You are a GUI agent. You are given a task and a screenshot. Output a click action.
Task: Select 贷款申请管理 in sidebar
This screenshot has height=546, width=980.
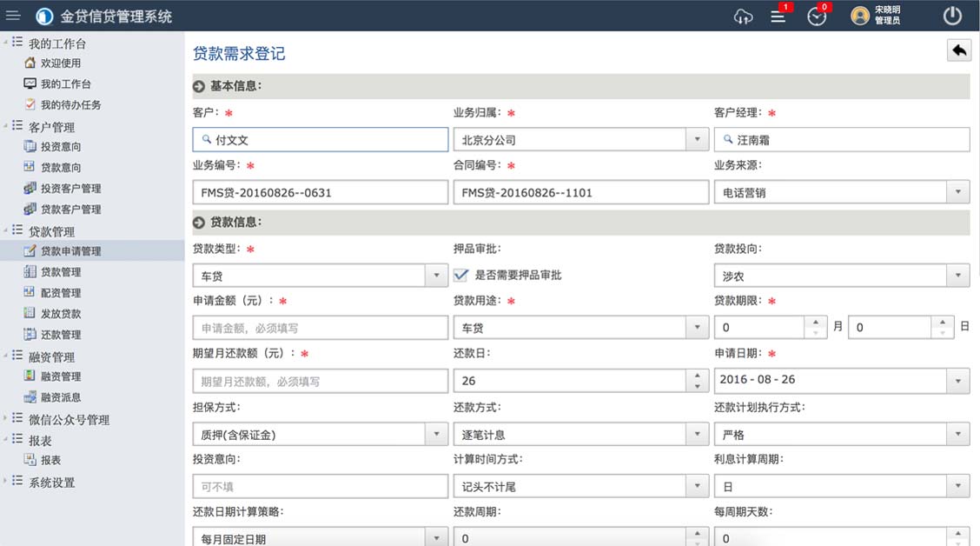tap(92, 250)
